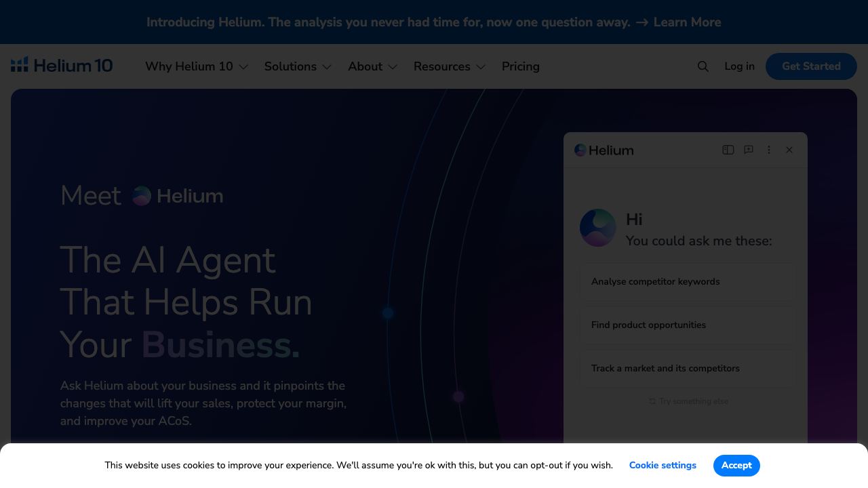Viewport: 868px width, 488px height.
Task: Click the Introducing Helium announcement text
Action: pyautogui.click(x=389, y=22)
